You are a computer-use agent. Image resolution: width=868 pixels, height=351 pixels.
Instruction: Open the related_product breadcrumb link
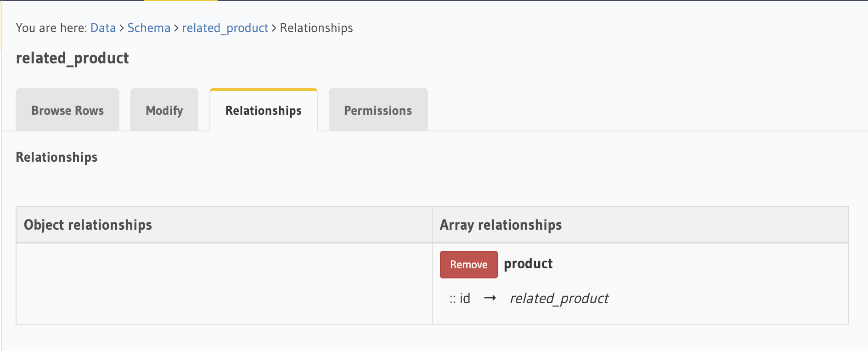[225, 28]
